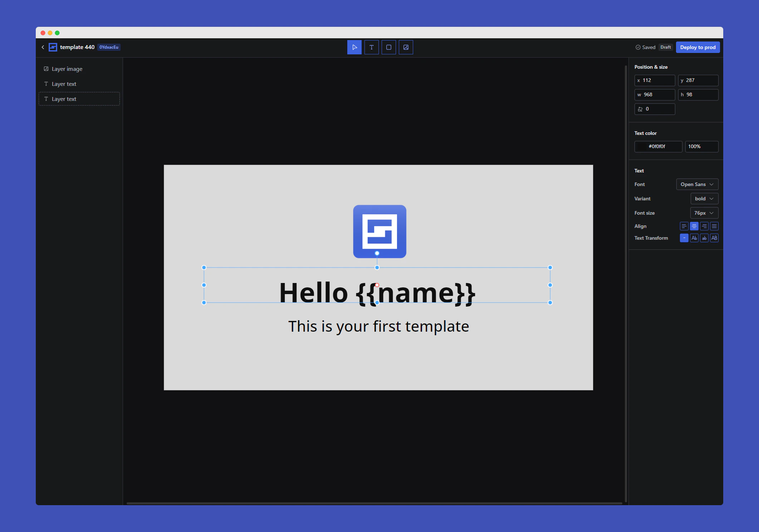Click the back arrow beside template name
This screenshot has width=759, height=532.
coord(43,47)
